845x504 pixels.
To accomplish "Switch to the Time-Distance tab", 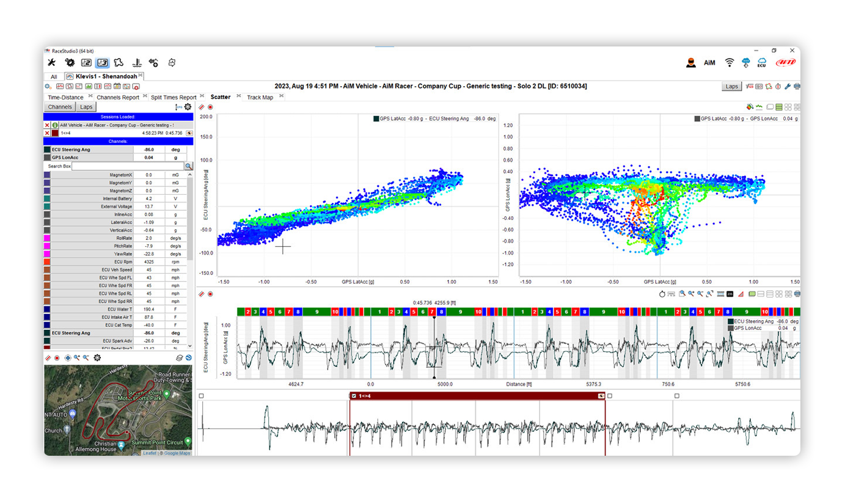I will click(65, 97).
